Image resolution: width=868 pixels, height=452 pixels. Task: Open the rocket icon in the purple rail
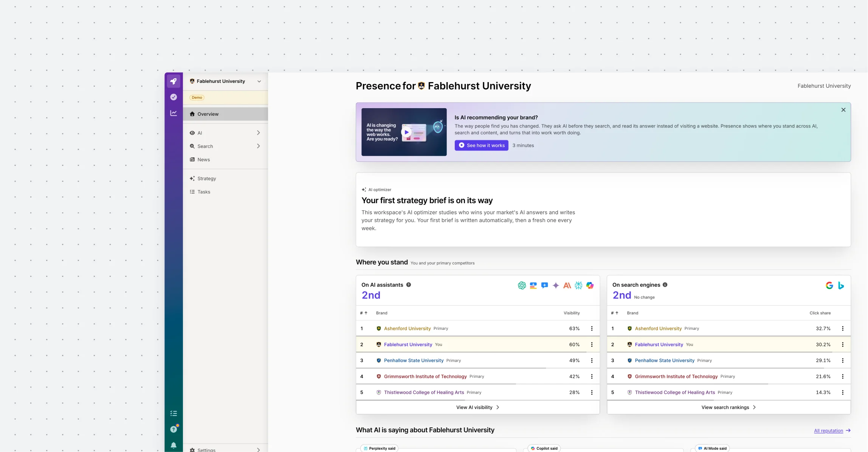tap(174, 81)
